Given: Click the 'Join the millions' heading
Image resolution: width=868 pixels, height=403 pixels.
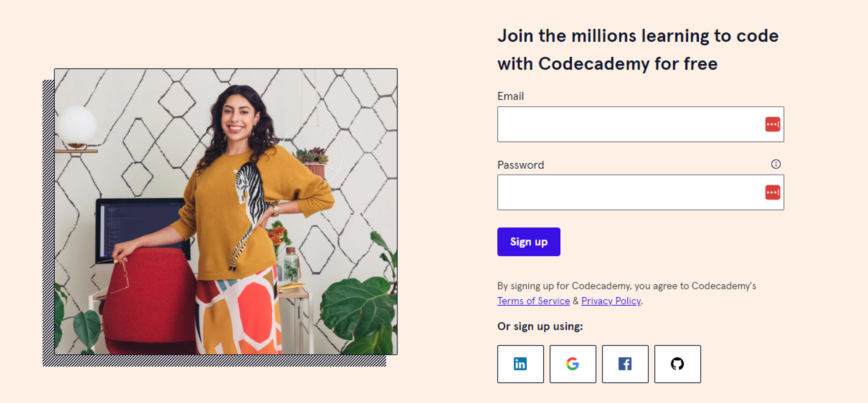Looking at the screenshot, I should tap(638, 50).
